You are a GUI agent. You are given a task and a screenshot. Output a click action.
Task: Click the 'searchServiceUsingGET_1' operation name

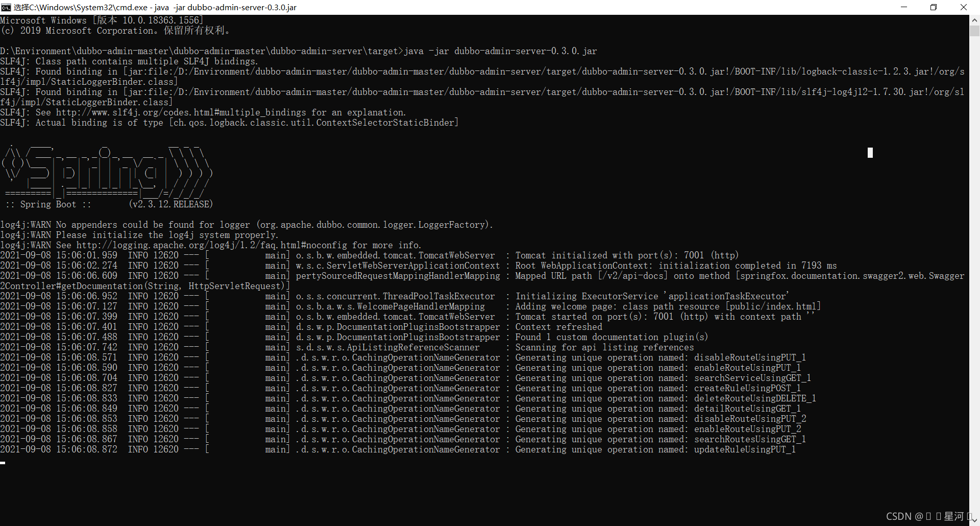tap(752, 378)
